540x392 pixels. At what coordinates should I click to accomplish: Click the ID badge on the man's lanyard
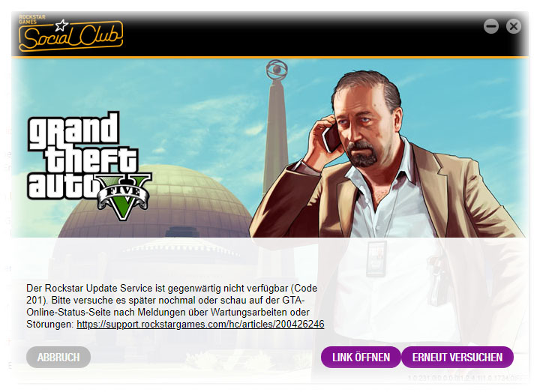pyautogui.click(x=376, y=259)
